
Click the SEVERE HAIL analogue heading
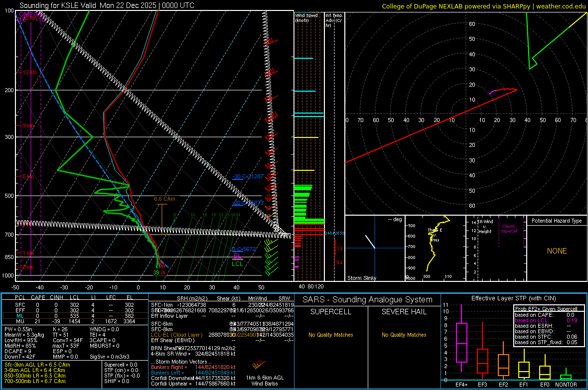404,312
